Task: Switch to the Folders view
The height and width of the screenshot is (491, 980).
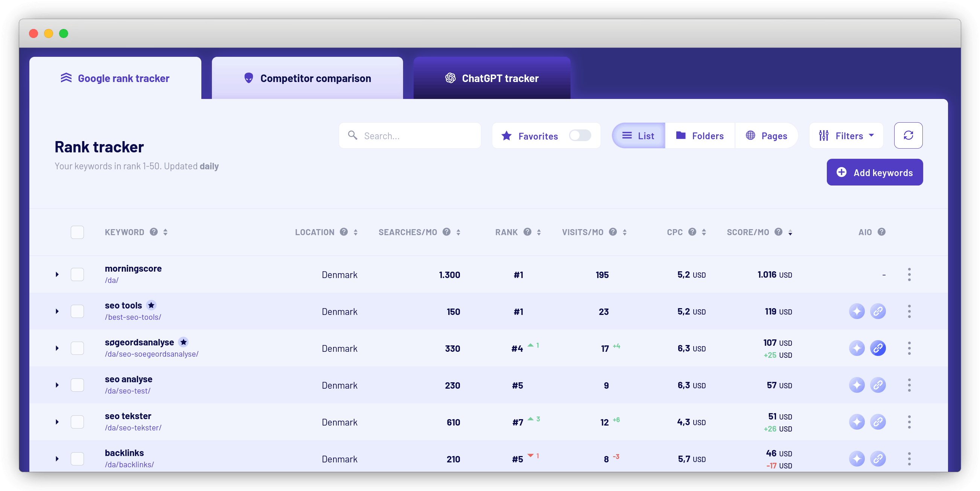Action: tap(700, 135)
